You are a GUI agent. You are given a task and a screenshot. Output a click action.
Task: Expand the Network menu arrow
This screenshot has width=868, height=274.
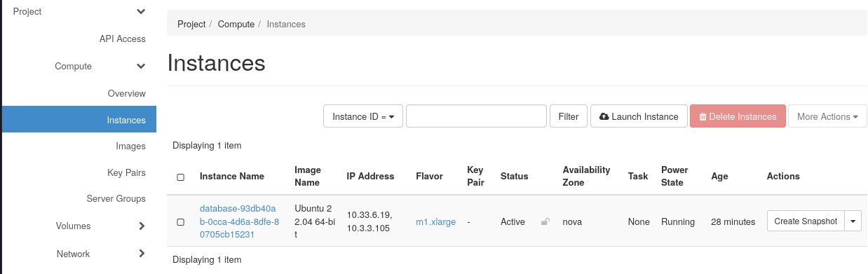[x=142, y=254]
